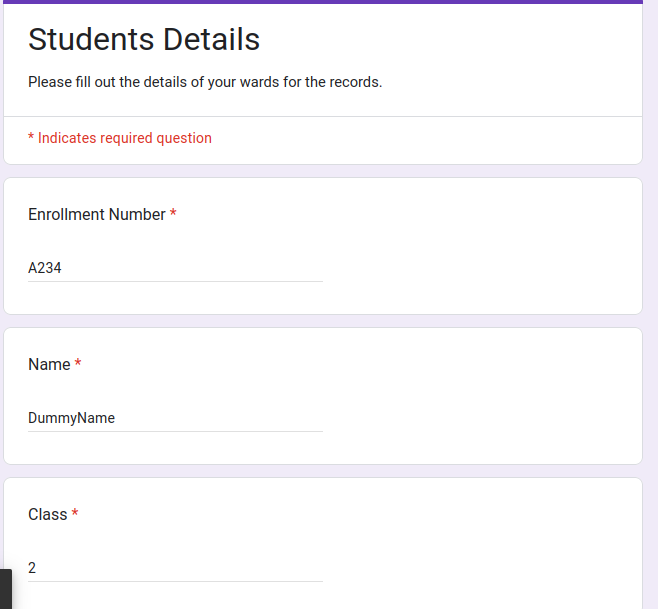Focus the Name field containing DummyName
658x609 pixels.
tap(175, 418)
